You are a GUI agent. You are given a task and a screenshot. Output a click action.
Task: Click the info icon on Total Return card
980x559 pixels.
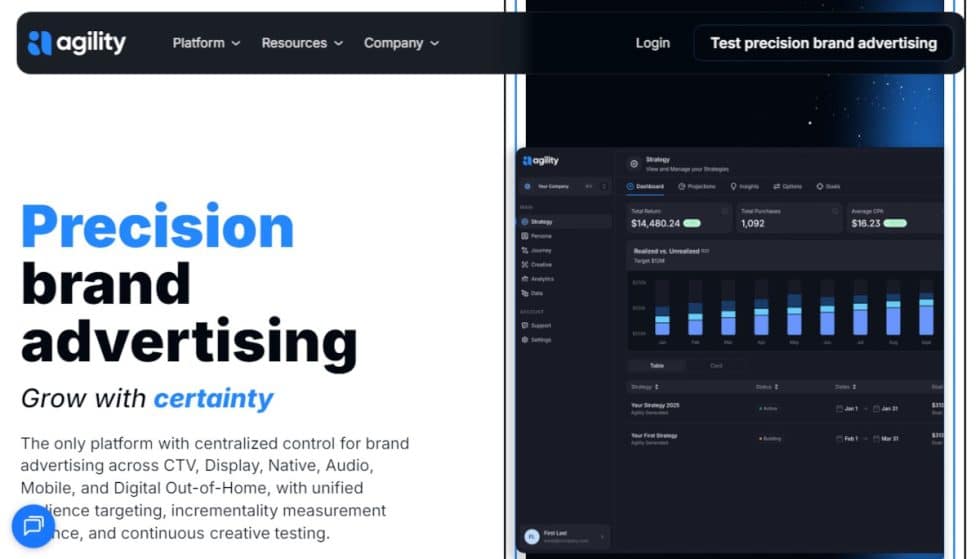(x=724, y=211)
